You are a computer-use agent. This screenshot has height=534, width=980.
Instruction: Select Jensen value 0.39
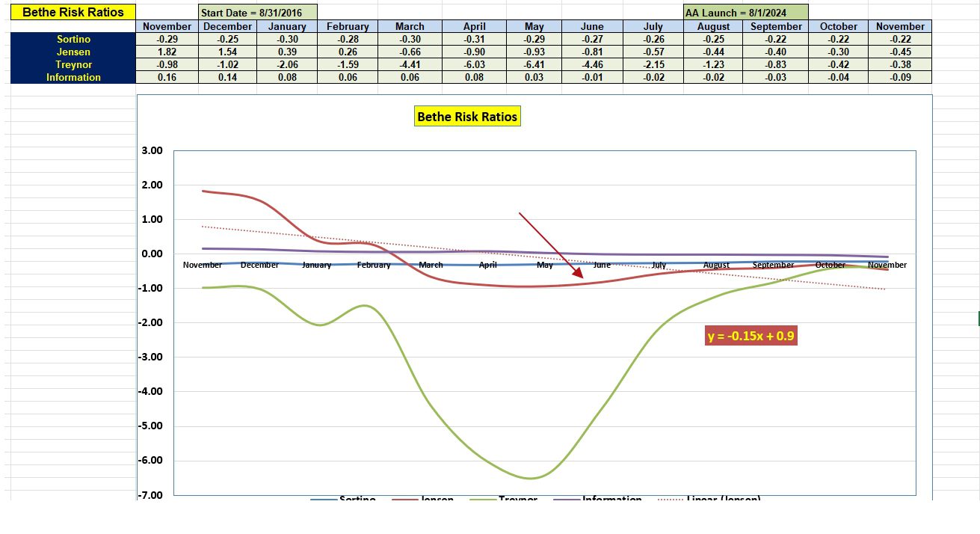pos(287,52)
